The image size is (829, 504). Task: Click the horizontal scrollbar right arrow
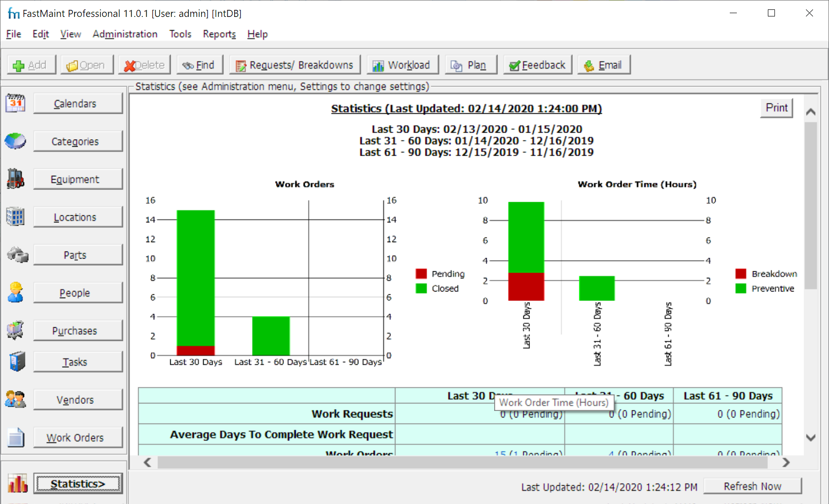(786, 463)
